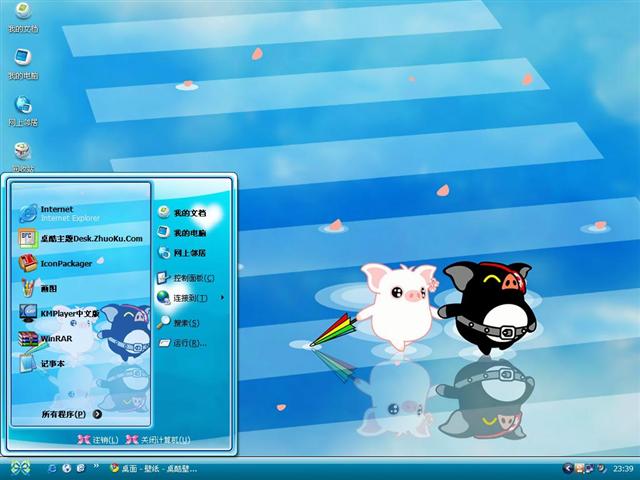Click the orange system tray icon
640x480 pixels.
click(x=579, y=468)
